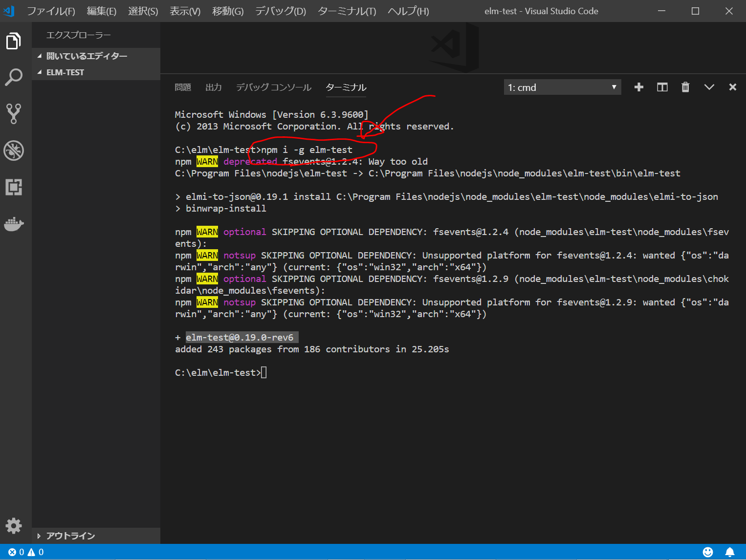Open the Source Control view icon
The width and height of the screenshot is (746, 560).
coord(14,113)
